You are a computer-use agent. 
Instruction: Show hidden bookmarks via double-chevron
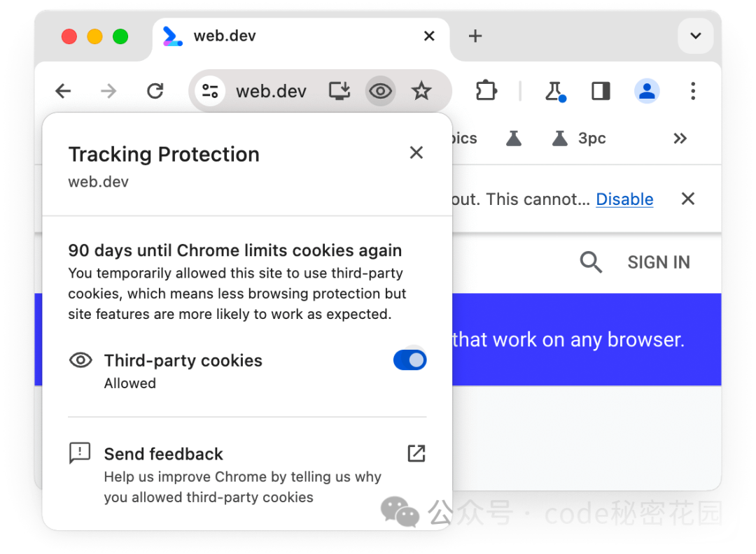(x=680, y=138)
